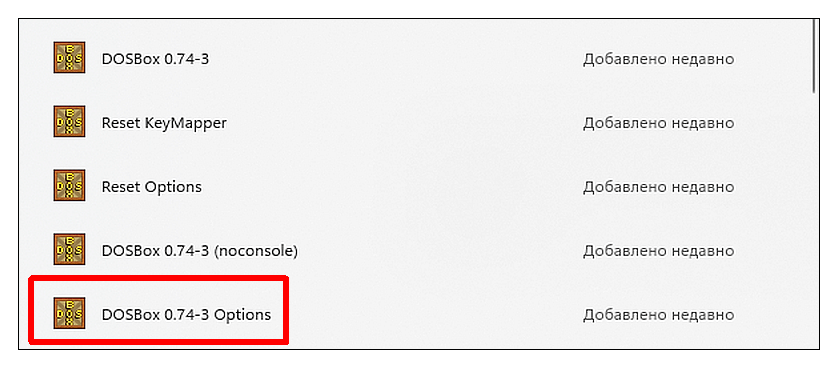Click 'Добавлено недавно' beside the noconsole entry
838x368 pixels.
[658, 250]
